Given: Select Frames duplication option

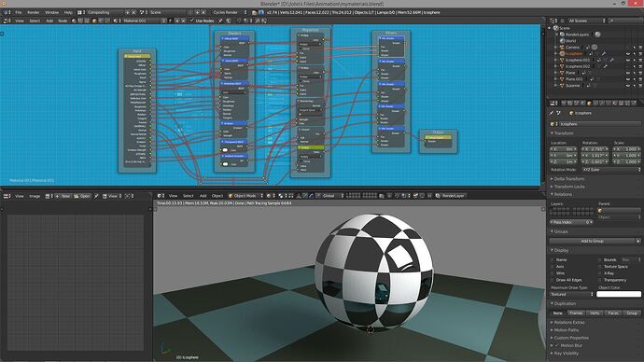Looking at the screenshot, I should coord(576,313).
